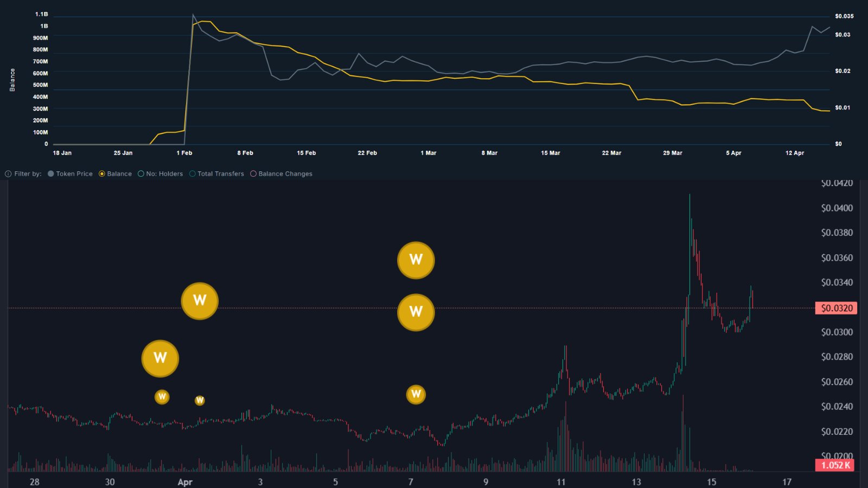This screenshot has height=488, width=868.
Task: Choose the No: Holders filter
Action: (x=141, y=174)
